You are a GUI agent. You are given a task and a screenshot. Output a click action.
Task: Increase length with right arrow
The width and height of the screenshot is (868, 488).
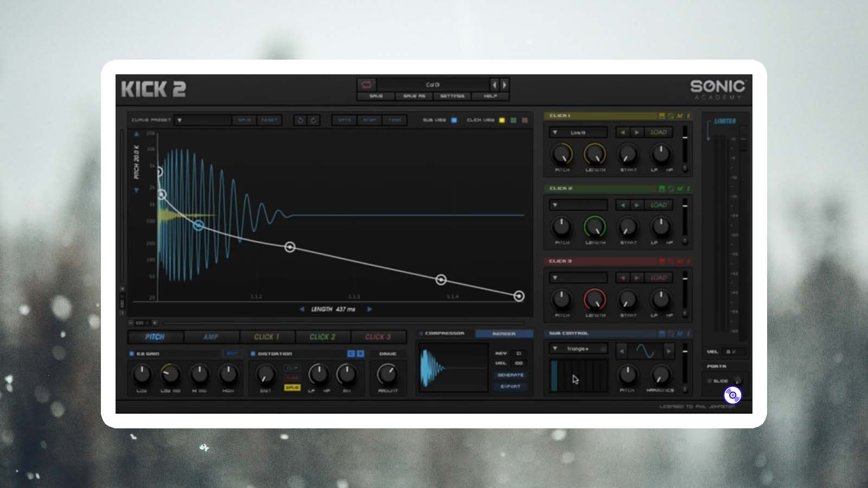coord(369,309)
